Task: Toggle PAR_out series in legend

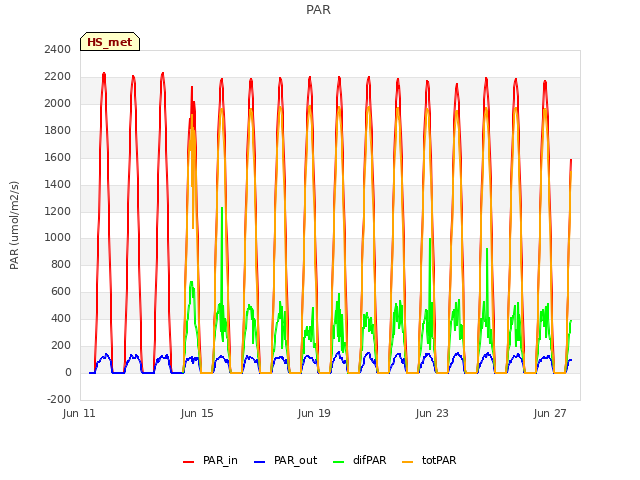Action: point(285,460)
